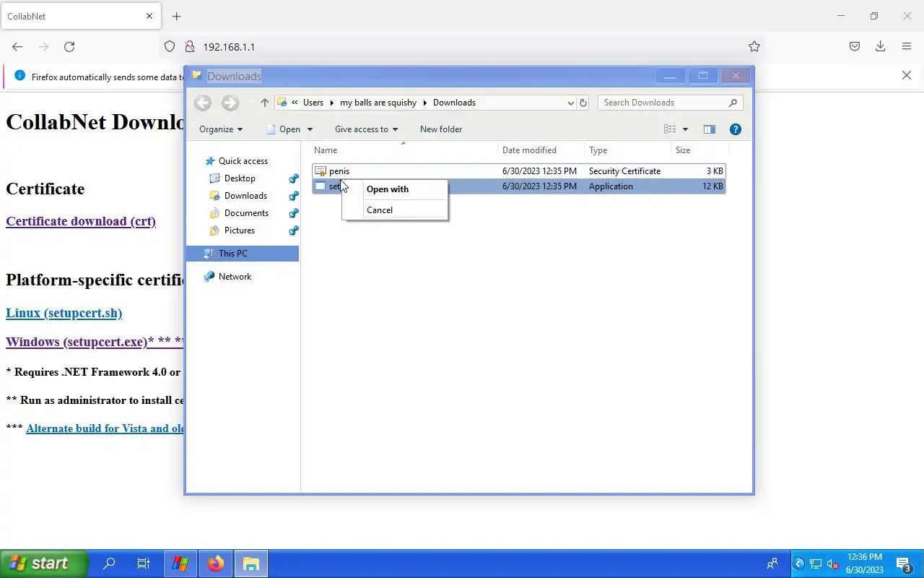The width and height of the screenshot is (924, 578).
Task: Expand the Organize dropdown menu
Action: [x=222, y=129]
